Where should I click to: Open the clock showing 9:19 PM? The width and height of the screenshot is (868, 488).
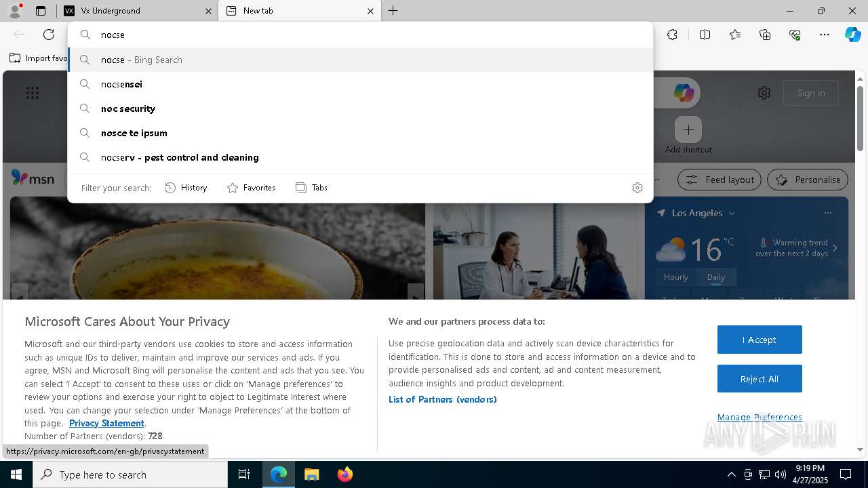(x=810, y=474)
